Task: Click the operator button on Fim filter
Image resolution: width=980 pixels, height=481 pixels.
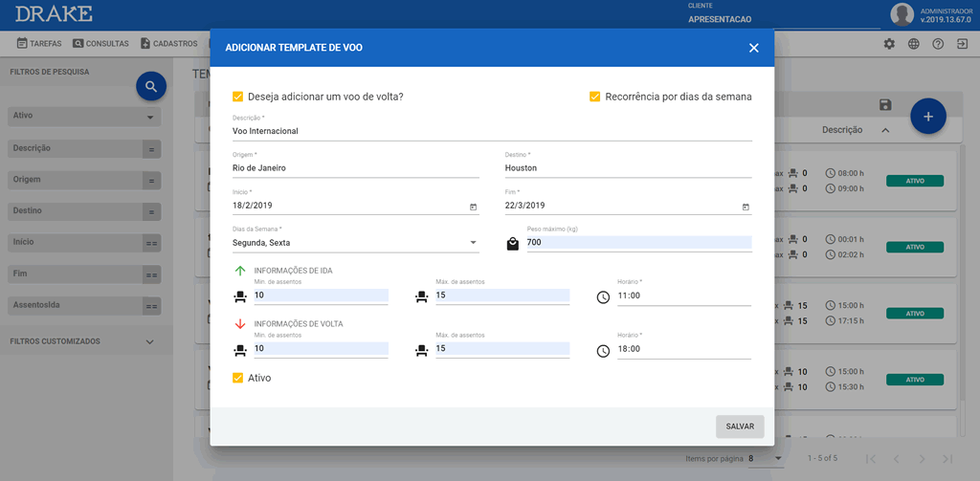Action: pyautogui.click(x=151, y=274)
